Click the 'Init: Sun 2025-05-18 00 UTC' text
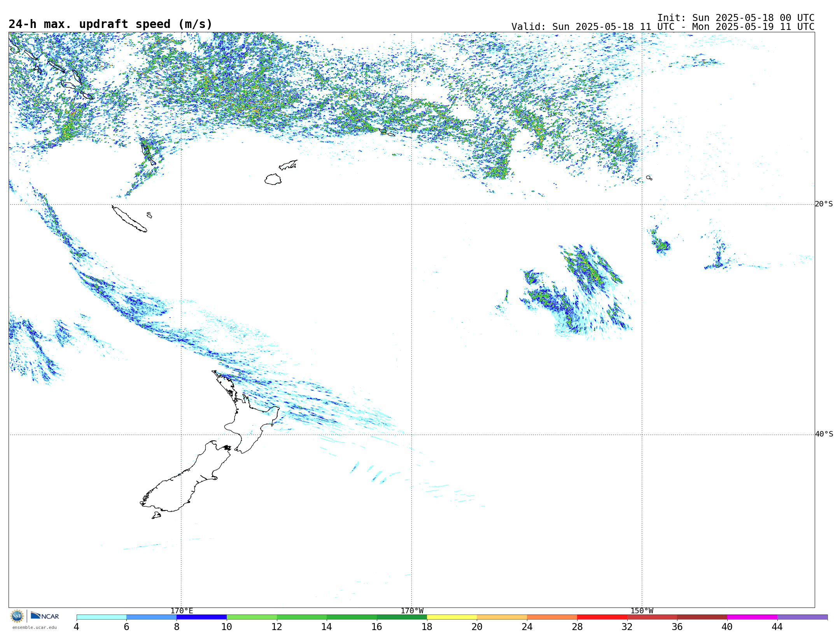Image resolution: width=840 pixels, height=632 pixels. [x=736, y=18]
